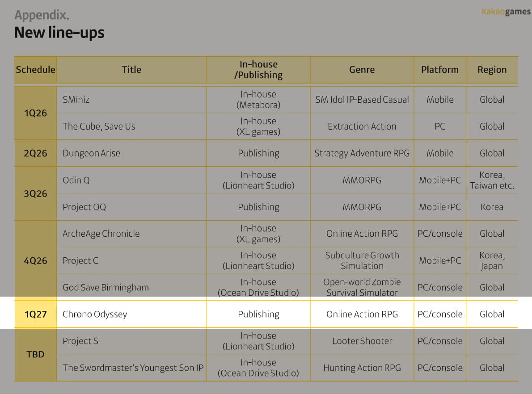Click 'In-house (Lionheart Studio)' in Project S row

pyautogui.click(x=258, y=341)
